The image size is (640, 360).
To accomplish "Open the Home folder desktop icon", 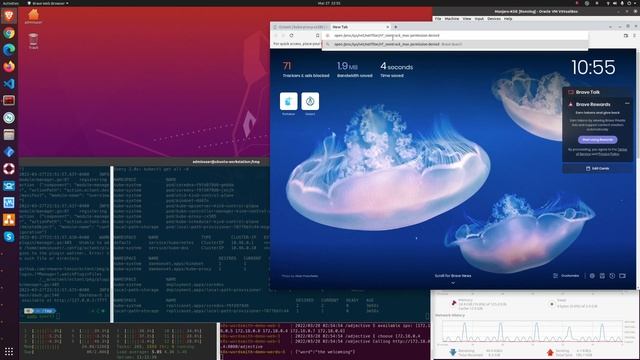I will coord(33,16).
